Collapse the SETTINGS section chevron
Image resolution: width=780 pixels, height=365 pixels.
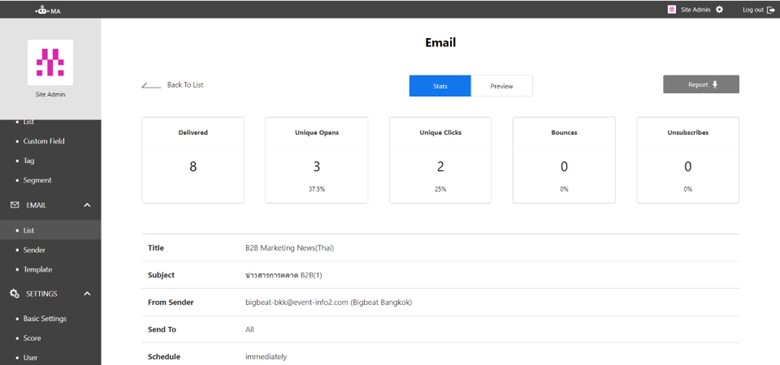tap(87, 294)
